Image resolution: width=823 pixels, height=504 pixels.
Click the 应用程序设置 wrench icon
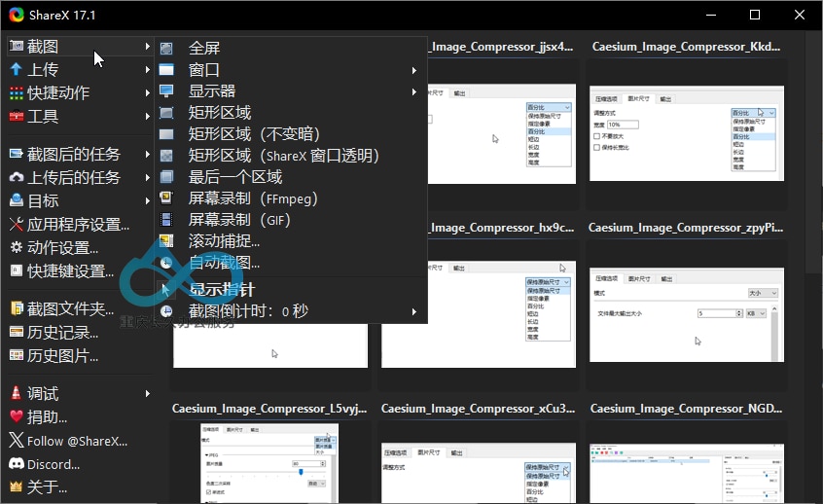17,224
